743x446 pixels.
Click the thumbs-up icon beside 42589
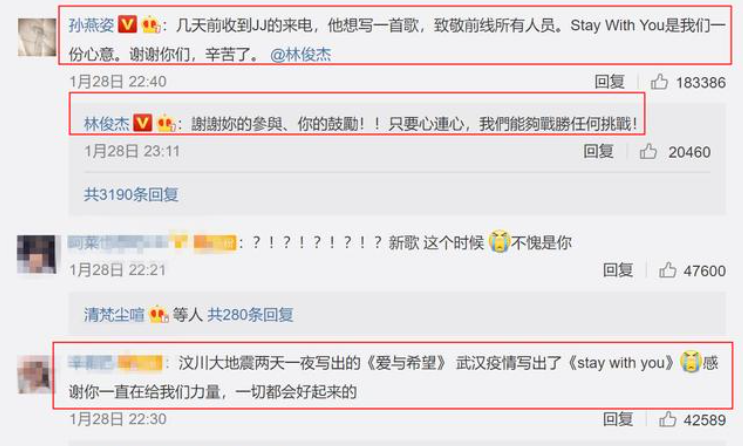[x=667, y=419]
